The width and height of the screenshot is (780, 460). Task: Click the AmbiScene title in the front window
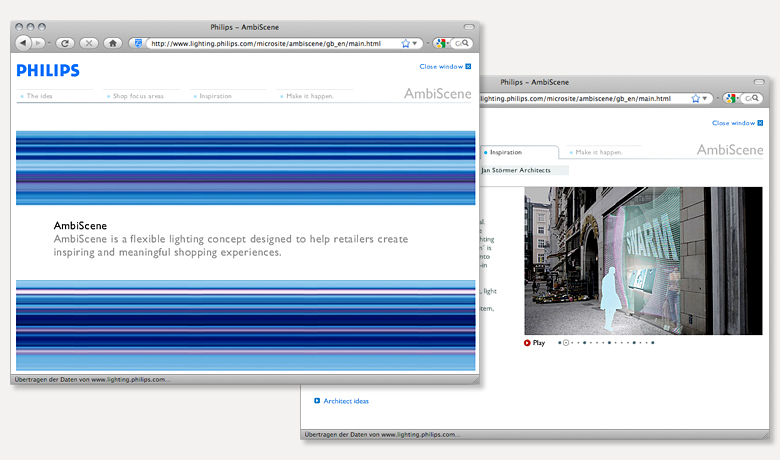pyautogui.click(x=437, y=93)
